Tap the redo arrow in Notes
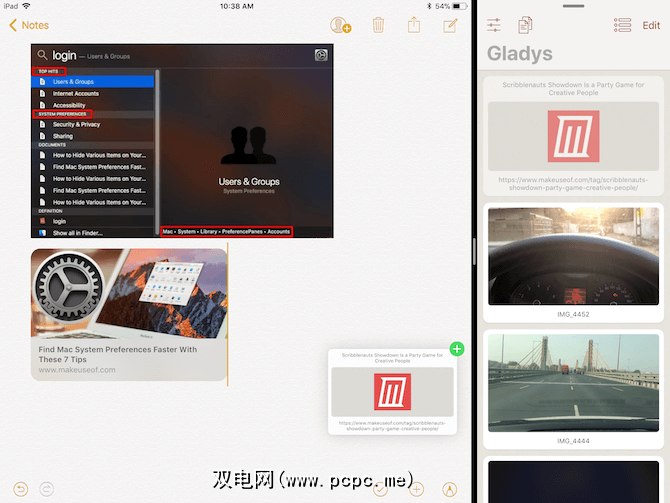 coord(47,489)
